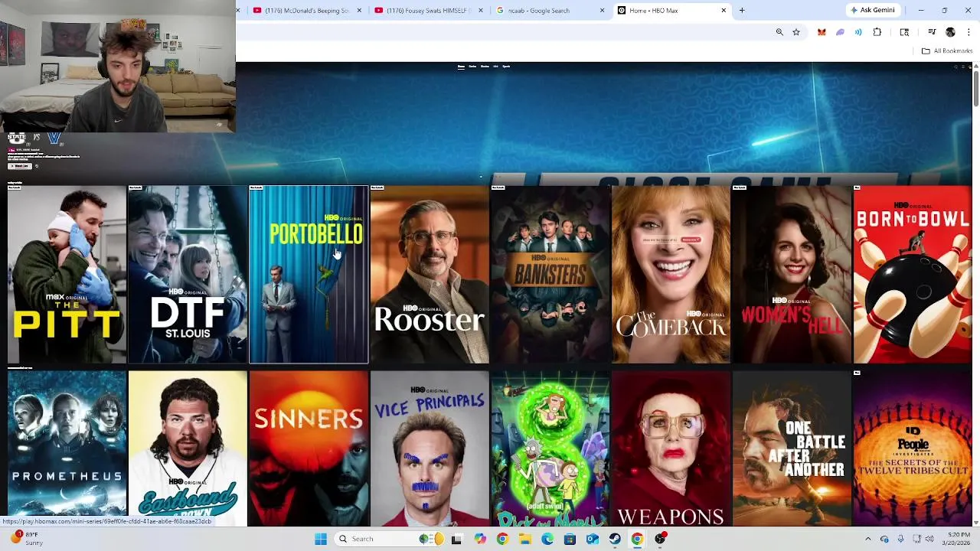Launch Microsoft Edge from the taskbar
Screen dimensions: 980x551
point(547,539)
